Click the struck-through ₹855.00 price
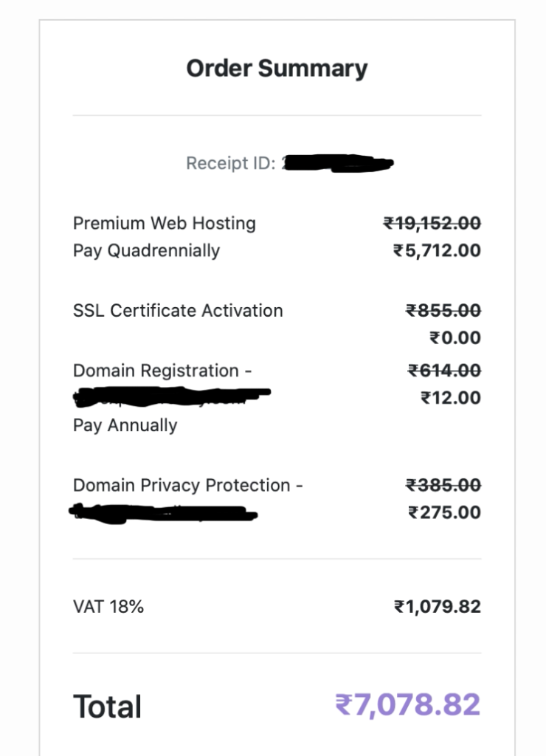The width and height of the screenshot is (546, 756). click(443, 311)
